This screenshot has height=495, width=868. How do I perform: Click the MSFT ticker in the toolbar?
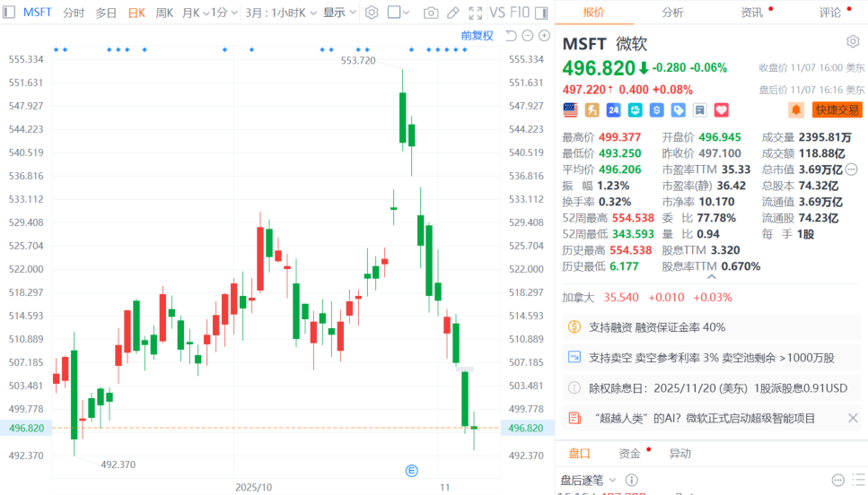(37, 13)
